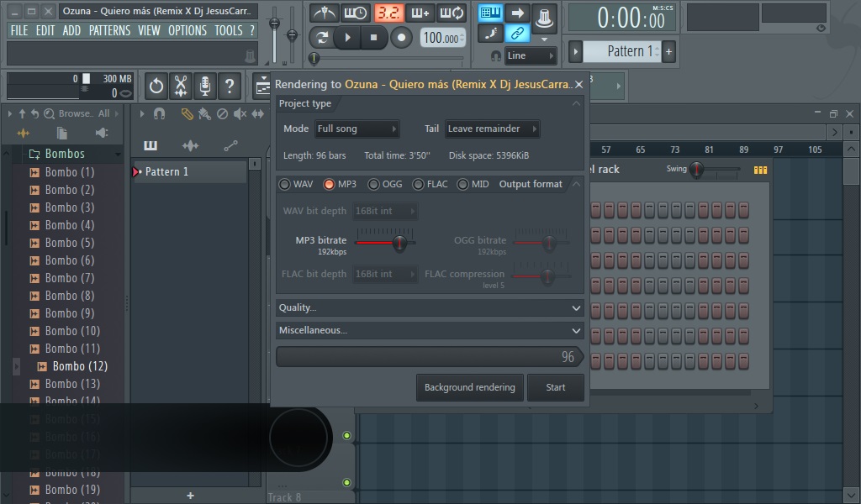
Task: Click the Pattern 1 selector field
Action: 621,51
